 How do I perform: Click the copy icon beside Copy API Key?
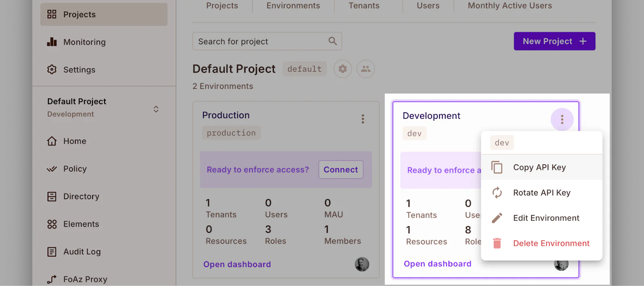click(497, 167)
